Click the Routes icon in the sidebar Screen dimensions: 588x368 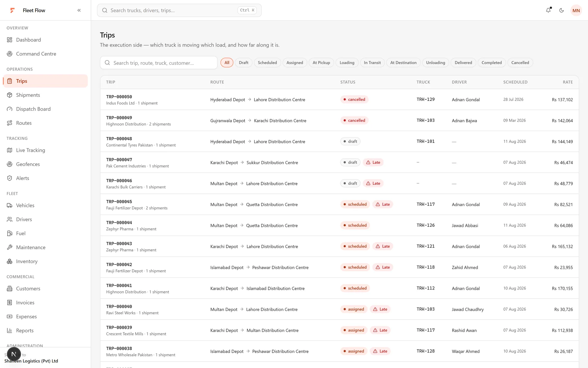click(10, 123)
